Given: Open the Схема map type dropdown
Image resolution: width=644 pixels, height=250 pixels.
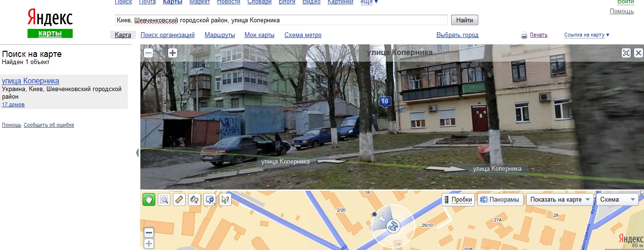Looking at the screenshot, I should 617,200.
